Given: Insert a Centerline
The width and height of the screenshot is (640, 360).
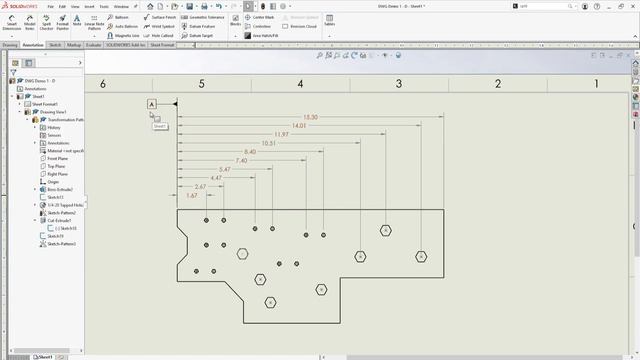Looking at the screenshot, I should click(258, 26).
